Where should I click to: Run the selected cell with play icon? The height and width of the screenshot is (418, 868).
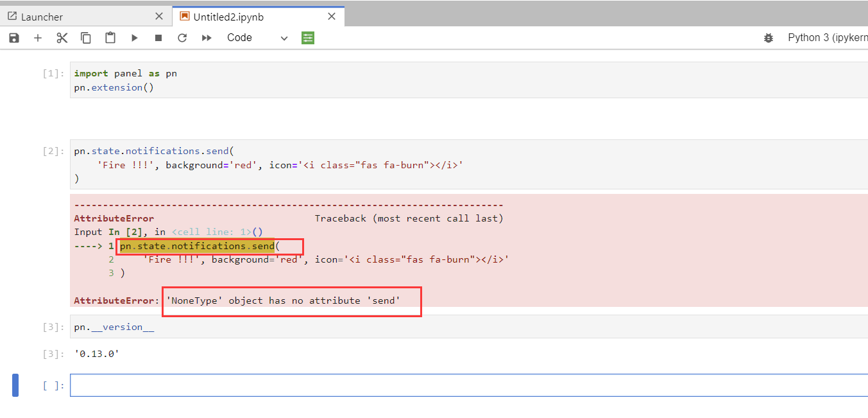tap(134, 38)
